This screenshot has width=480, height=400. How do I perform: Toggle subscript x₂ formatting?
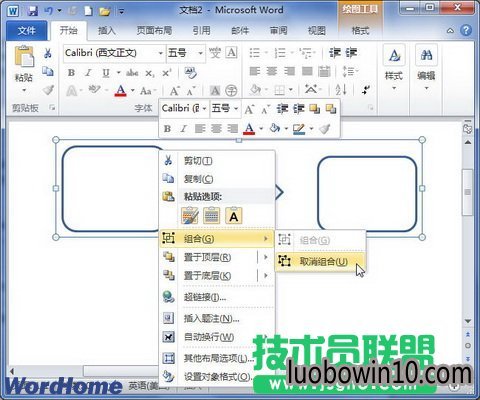pyautogui.click(x=150, y=73)
